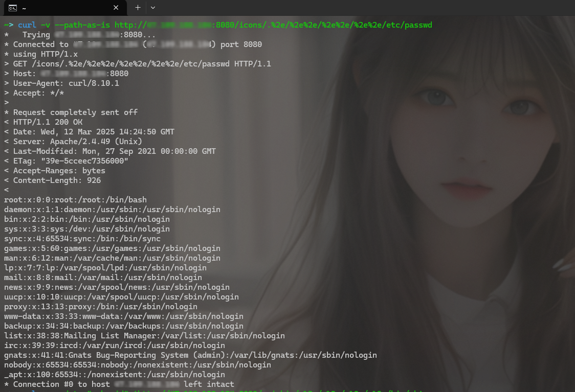
Task: Click the "HTTP/1.1 200 OK" response line
Action: 43,122
